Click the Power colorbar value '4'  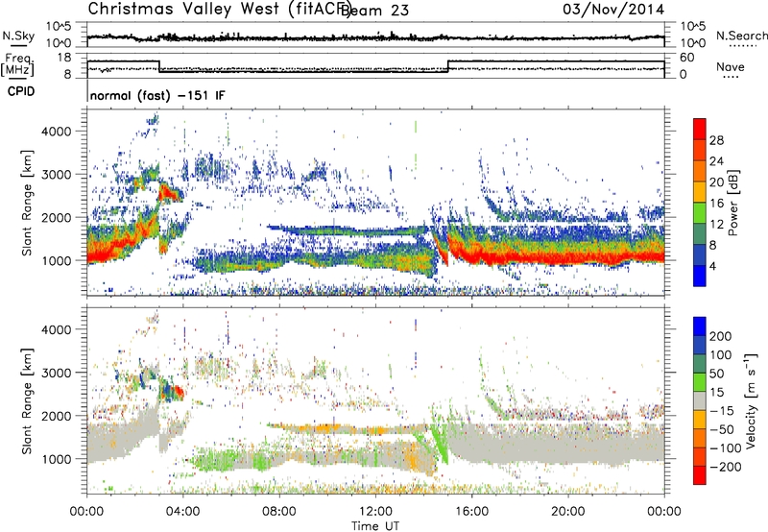tap(712, 267)
